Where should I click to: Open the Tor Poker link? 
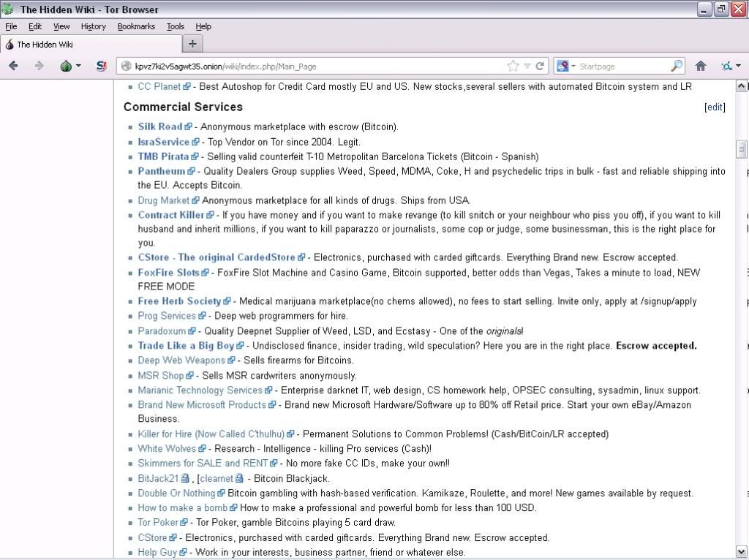(x=158, y=523)
